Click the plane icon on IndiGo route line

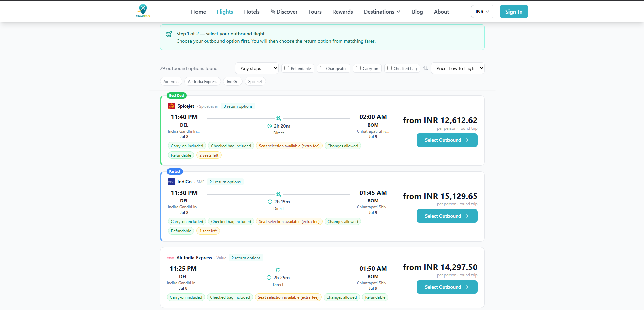(x=279, y=194)
